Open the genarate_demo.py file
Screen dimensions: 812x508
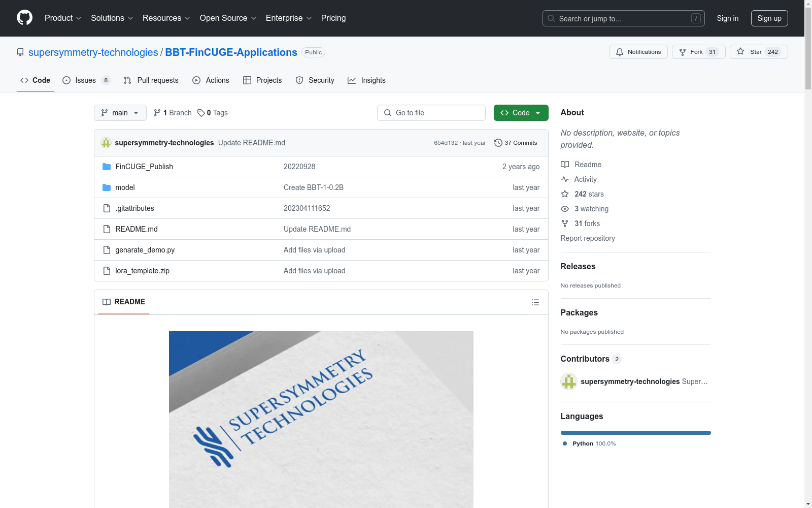[x=145, y=250]
